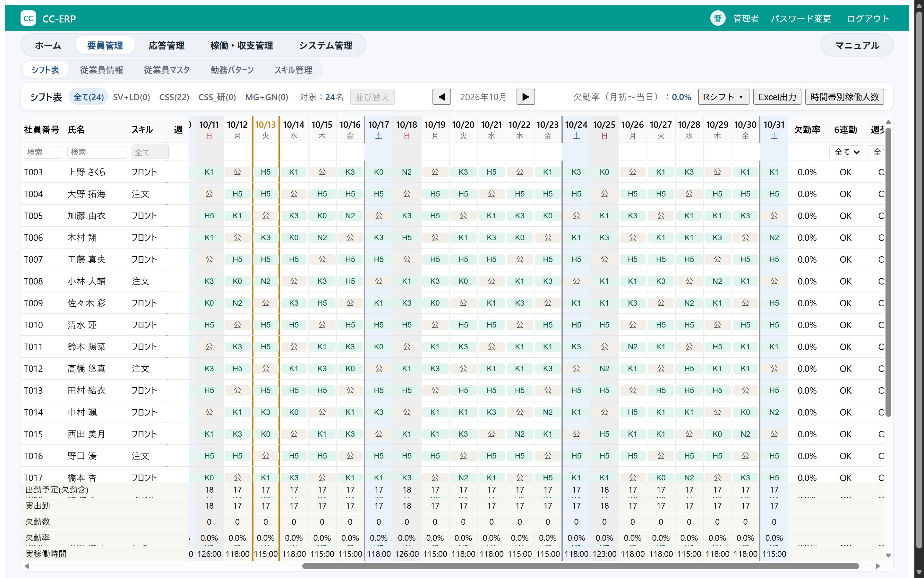
Task: Click 実稼働時間 value 126:00 for 10/11
Action: 209,554
